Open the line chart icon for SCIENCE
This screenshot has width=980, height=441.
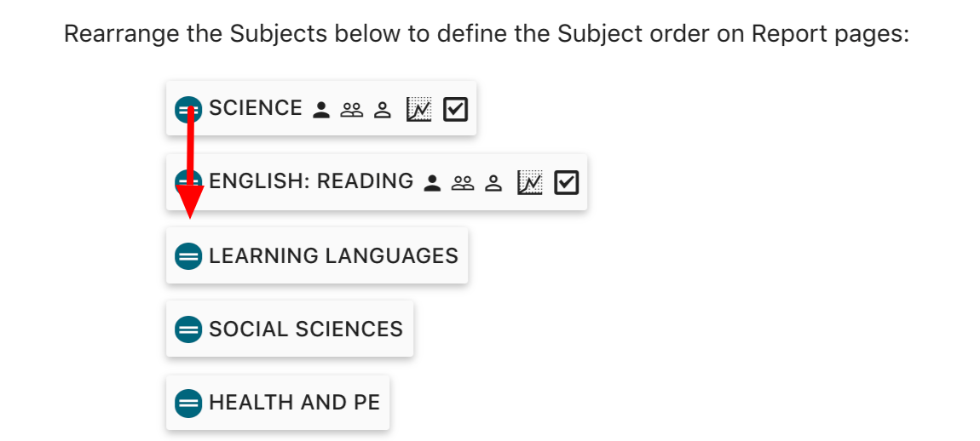[419, 109]
